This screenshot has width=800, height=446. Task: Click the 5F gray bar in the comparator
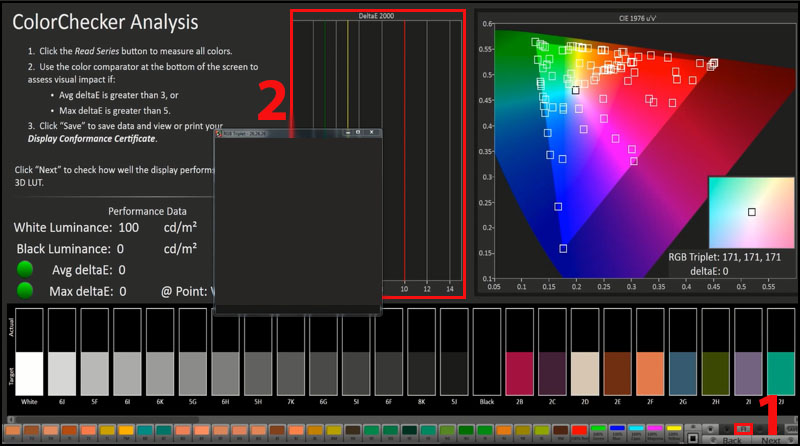tap(94, 352)
